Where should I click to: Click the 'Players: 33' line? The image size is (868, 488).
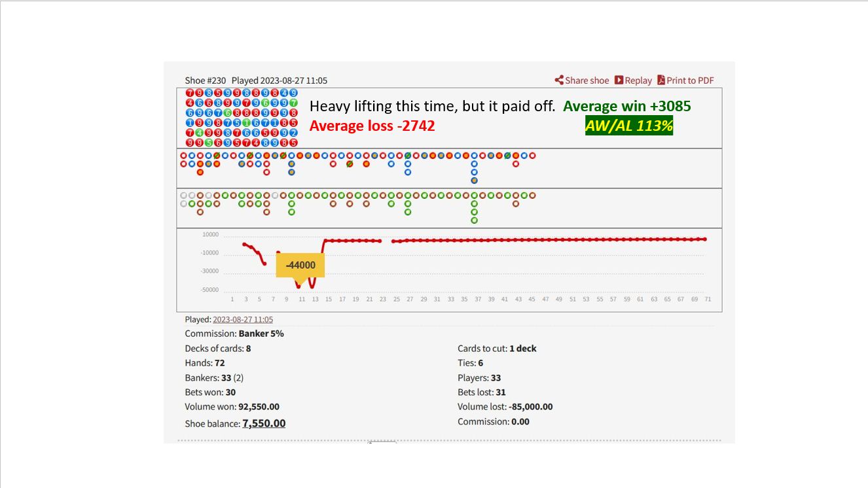[x=479, y=378]
